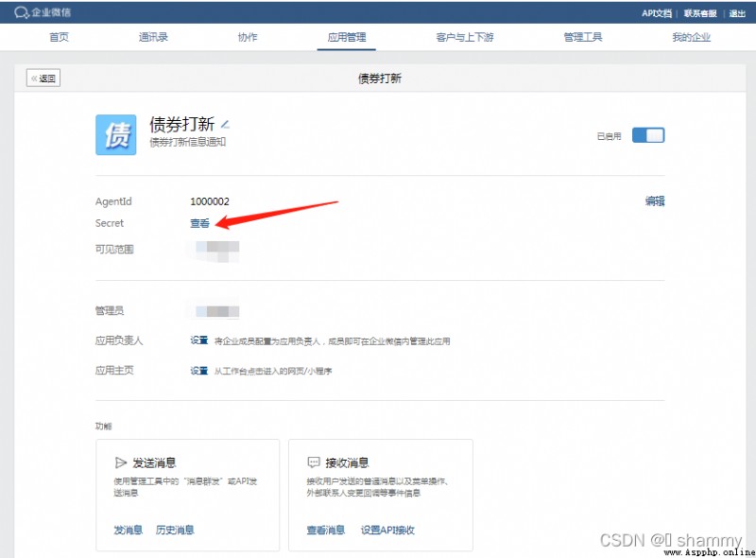
Task: Click the 功能 section heading
Action: pos(103,427)
